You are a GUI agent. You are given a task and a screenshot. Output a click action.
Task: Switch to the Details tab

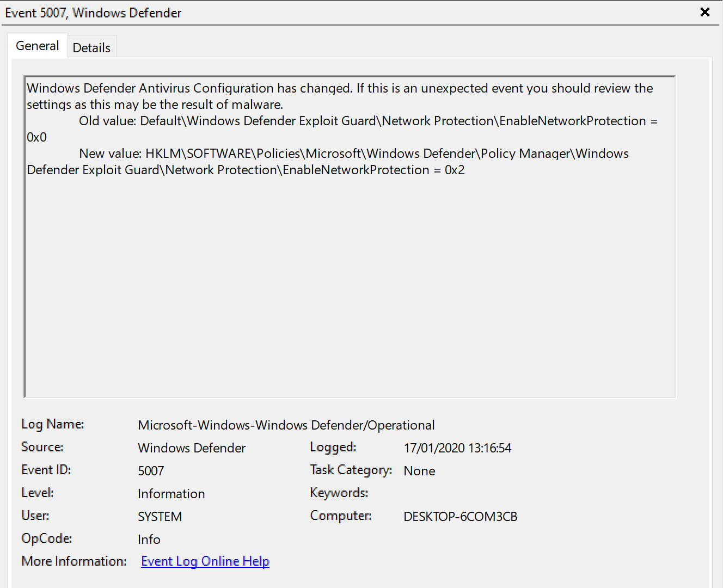91,48
